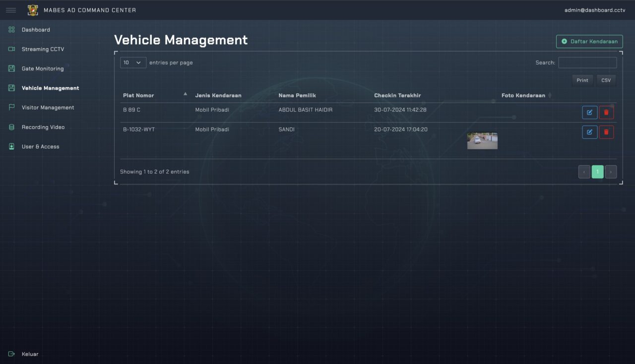
Task: Open Streaming CCTV via its camera icon
Action: [11, 49]
